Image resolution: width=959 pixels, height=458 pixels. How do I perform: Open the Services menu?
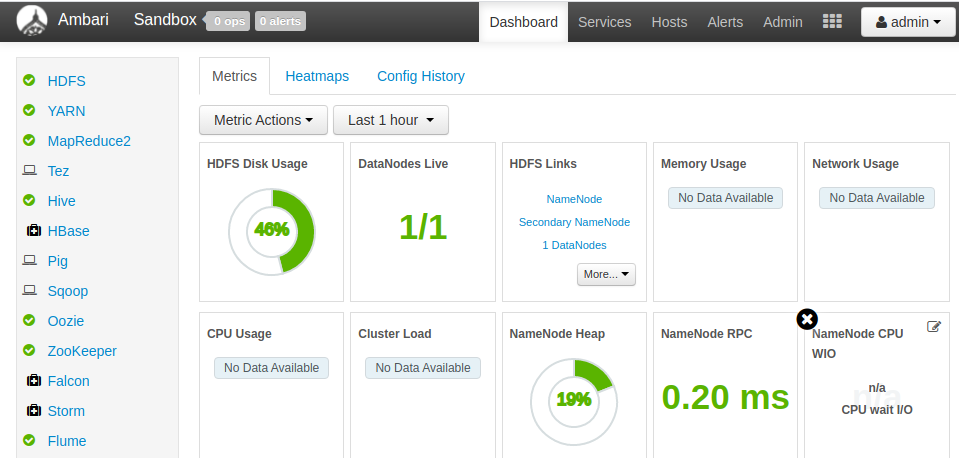[x=604, y=22]
